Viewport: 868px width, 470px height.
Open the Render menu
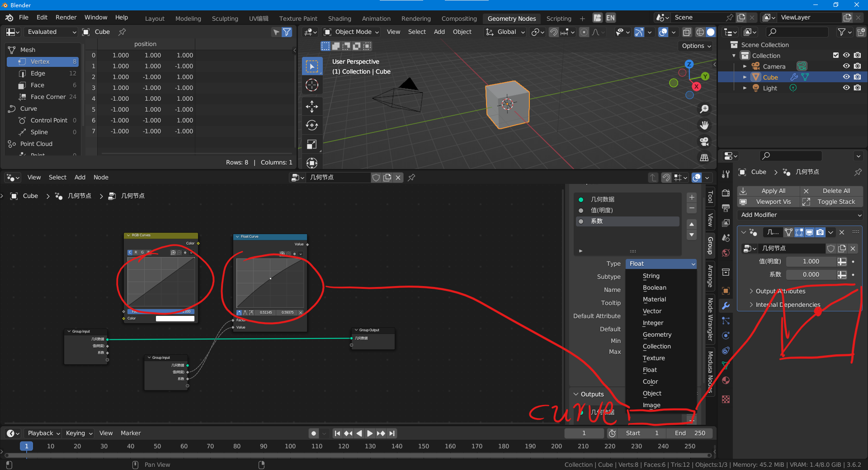coord(66,17)
